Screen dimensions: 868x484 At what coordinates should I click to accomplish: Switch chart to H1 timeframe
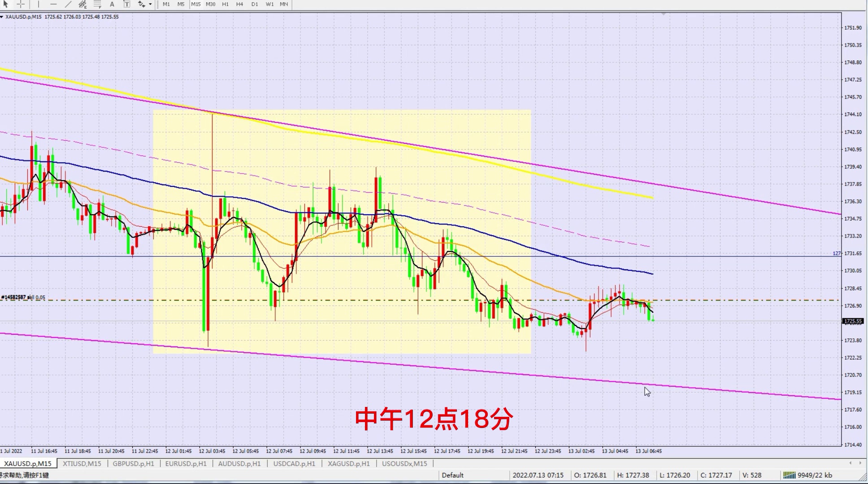click(x=225, y=4)
